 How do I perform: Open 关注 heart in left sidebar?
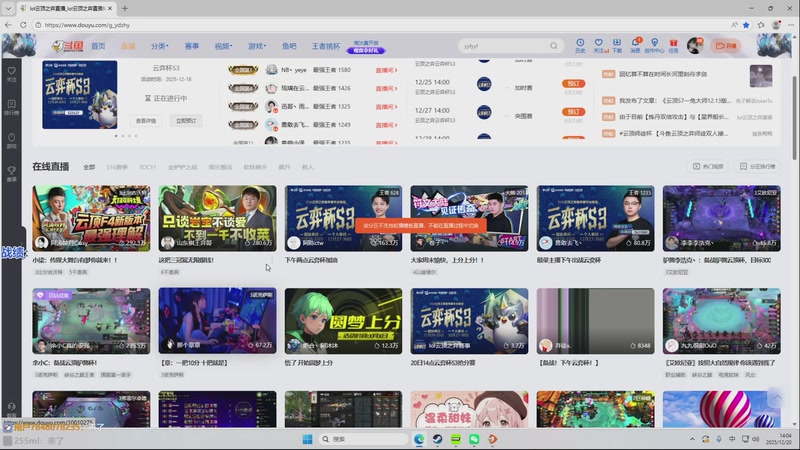click(12, 74)
